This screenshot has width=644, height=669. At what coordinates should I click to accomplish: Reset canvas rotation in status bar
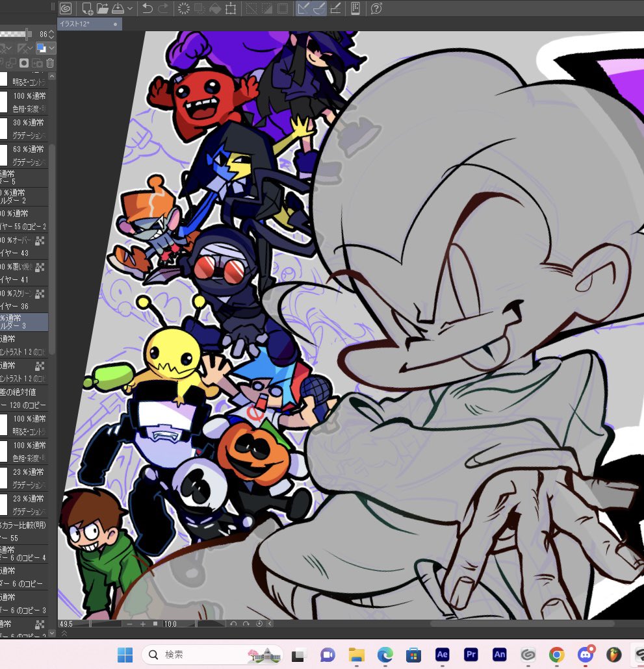[259, 624]
